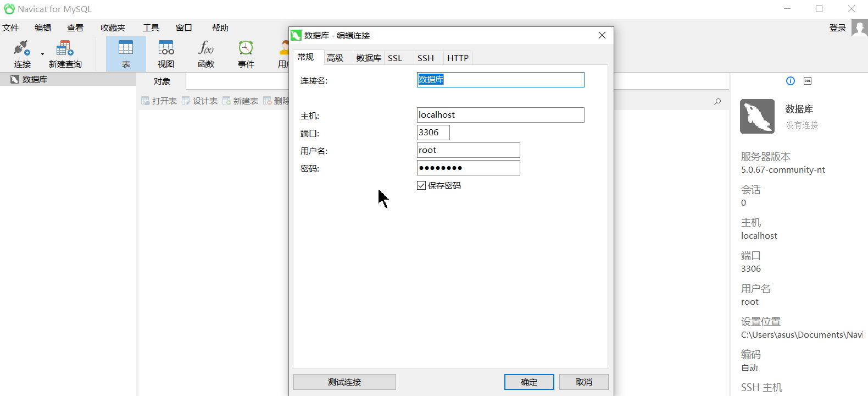
Task: Close the 编辑连接 dialog
Action: pyautogui.click(x=602, y=35)
